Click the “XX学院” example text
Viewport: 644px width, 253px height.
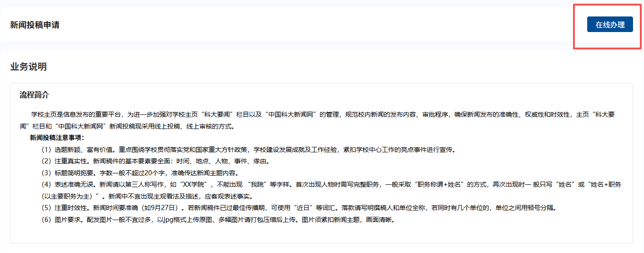(x=195, y=185)
